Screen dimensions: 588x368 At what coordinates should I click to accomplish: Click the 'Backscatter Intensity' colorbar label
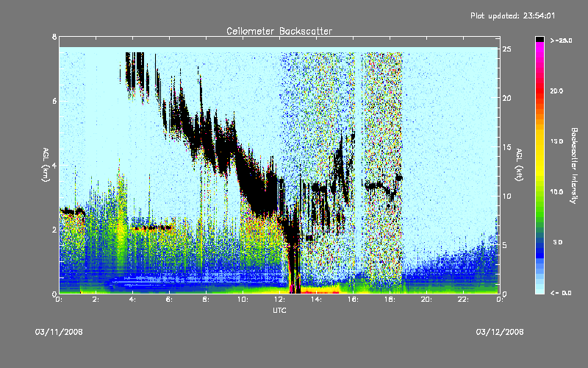coord(574,166)
